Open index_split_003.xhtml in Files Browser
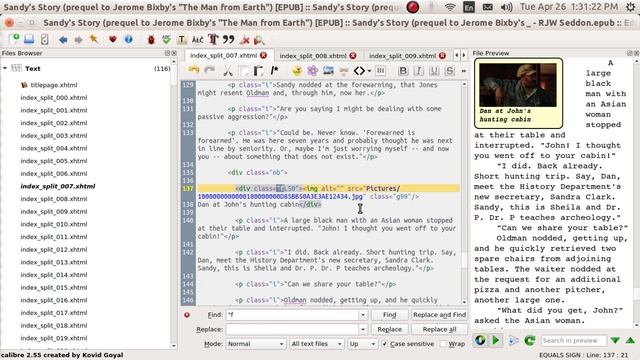The image size is (640, 360). [x=53, y=136]
